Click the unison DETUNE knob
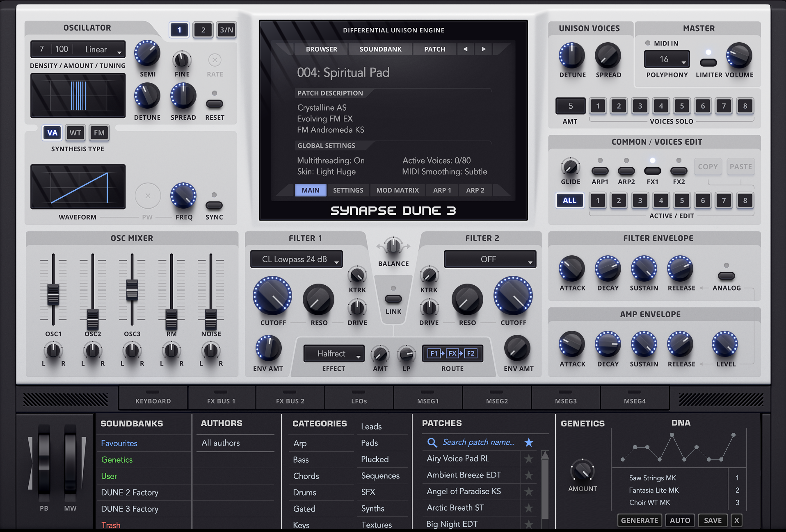 pos(572,55)
